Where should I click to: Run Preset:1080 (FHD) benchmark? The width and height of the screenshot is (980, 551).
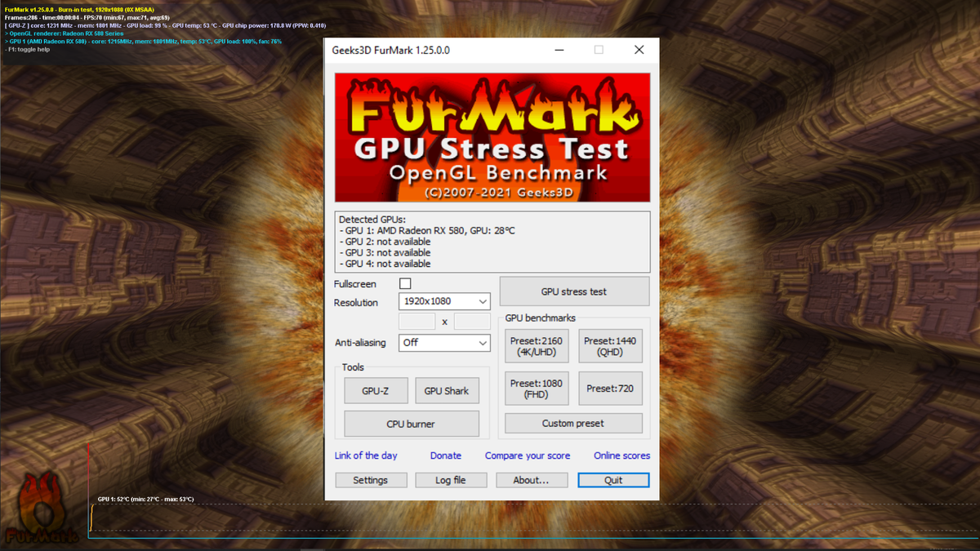click(x=537, y=389)
